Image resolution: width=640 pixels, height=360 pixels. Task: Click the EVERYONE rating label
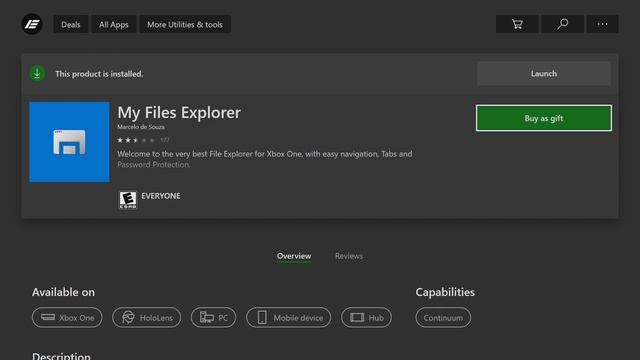[161, 196]
